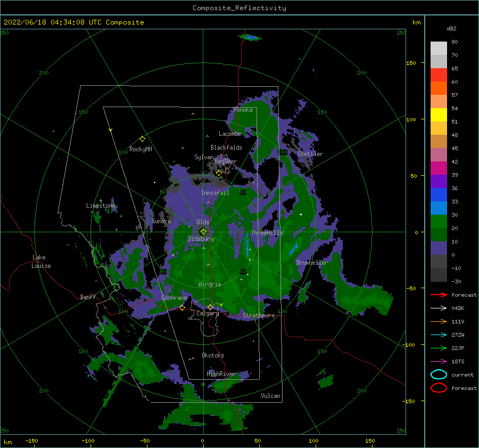Click the 150 tick on right km axis
Image resolution: width=479 pixels, height=448 pixels.
pos(411,63)
